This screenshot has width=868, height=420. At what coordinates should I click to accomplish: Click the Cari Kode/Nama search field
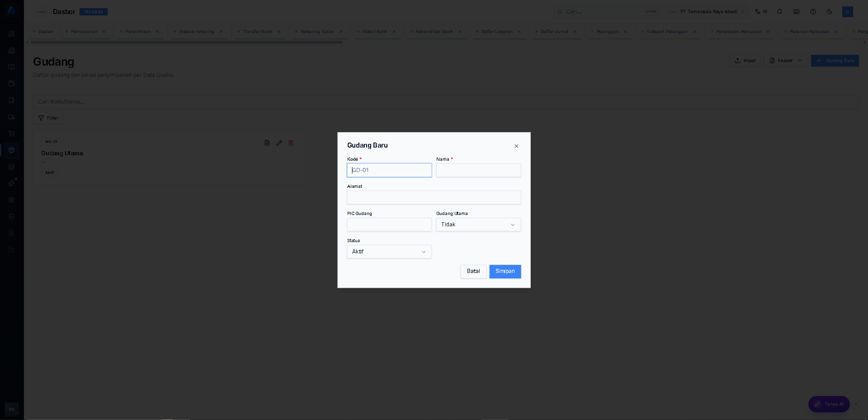pos(446,102)
